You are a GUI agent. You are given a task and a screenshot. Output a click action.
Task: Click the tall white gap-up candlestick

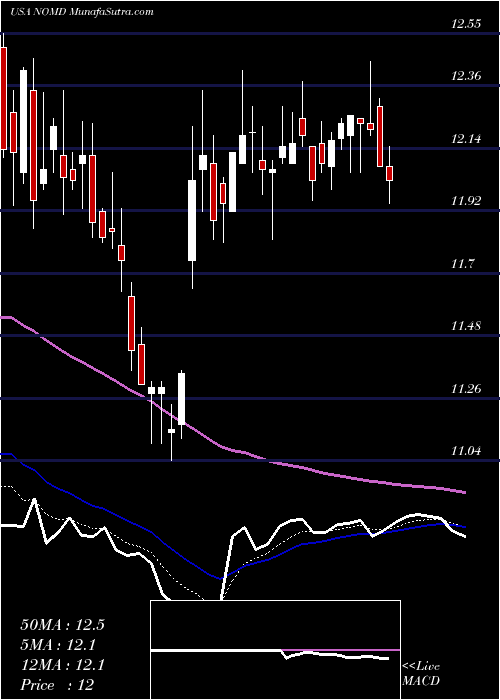[x=192, y=220]
